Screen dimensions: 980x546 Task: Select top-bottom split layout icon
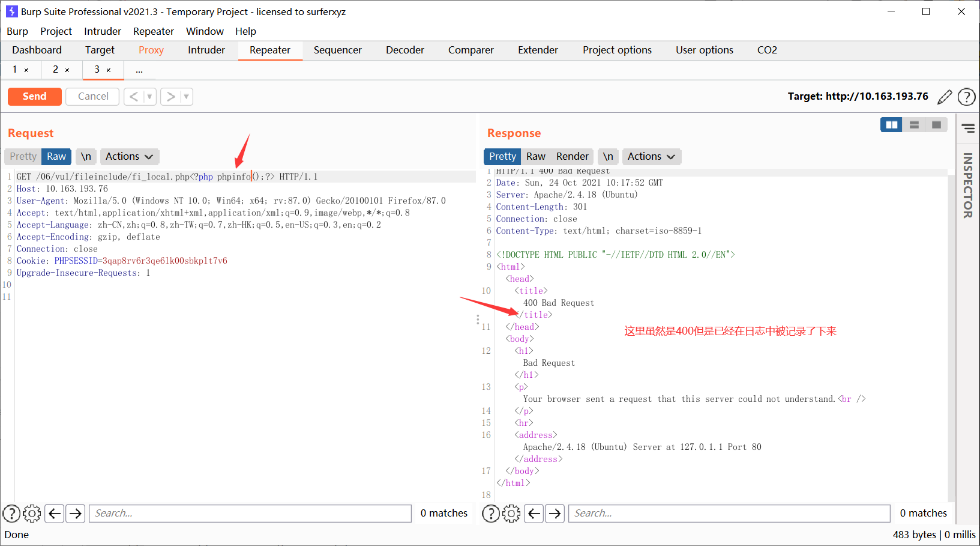(x=914, y=124)
